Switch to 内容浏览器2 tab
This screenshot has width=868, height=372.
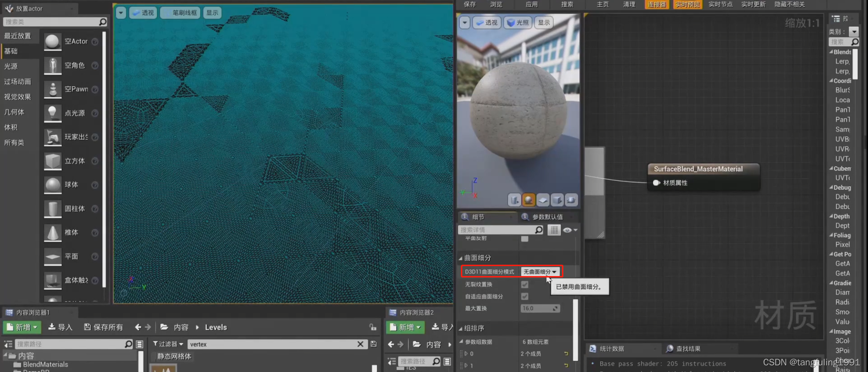pyautogui.click(x=417, y=312)
